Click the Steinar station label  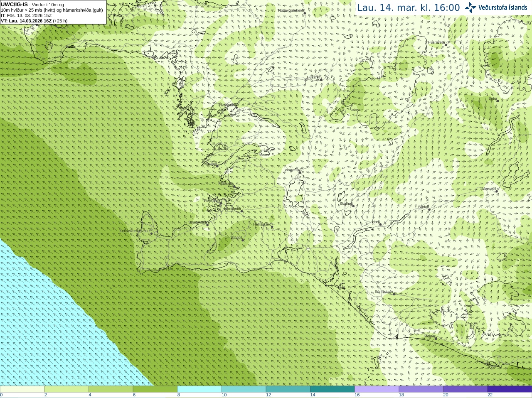[x=429, y=336]
